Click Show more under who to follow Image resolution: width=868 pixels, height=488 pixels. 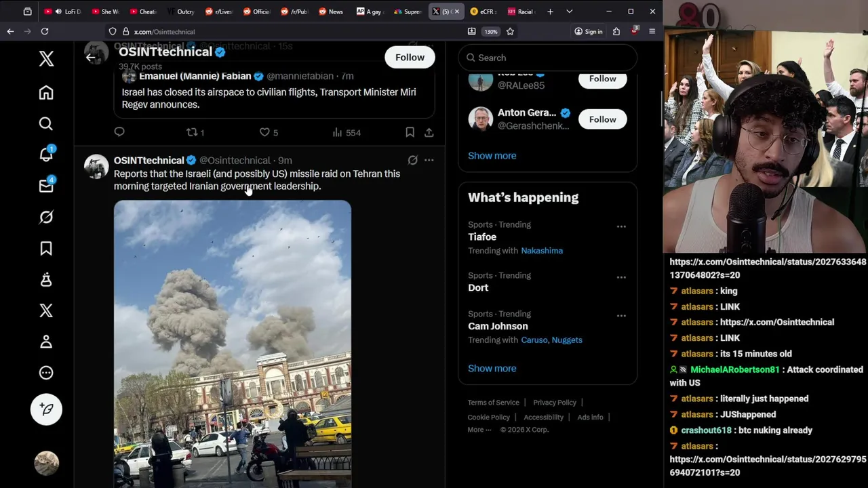point(492,155)
